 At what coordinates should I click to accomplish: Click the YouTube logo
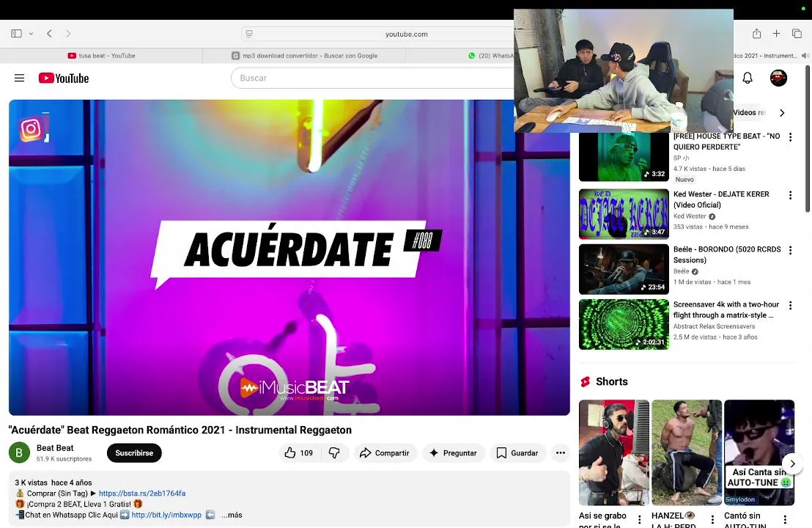(x=64, y=78)
